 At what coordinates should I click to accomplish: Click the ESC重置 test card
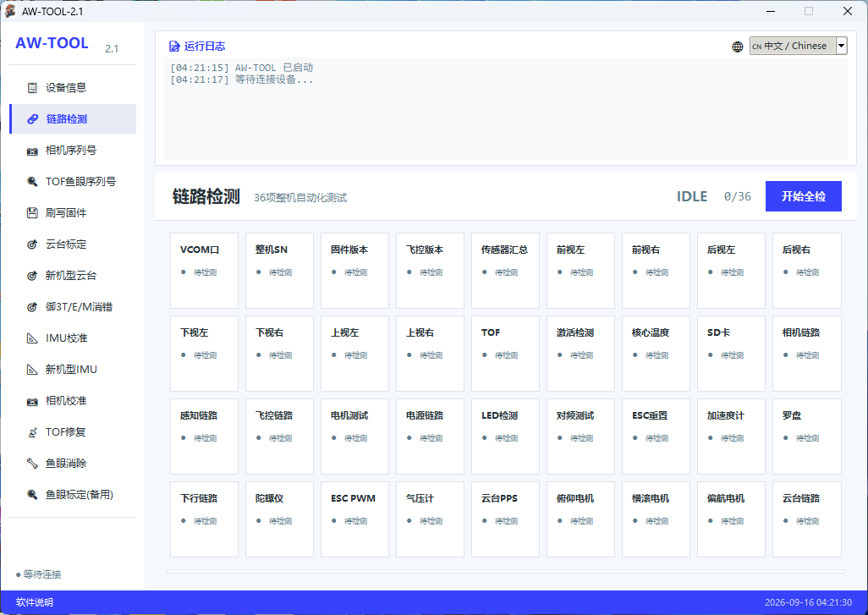coord(656,437)
